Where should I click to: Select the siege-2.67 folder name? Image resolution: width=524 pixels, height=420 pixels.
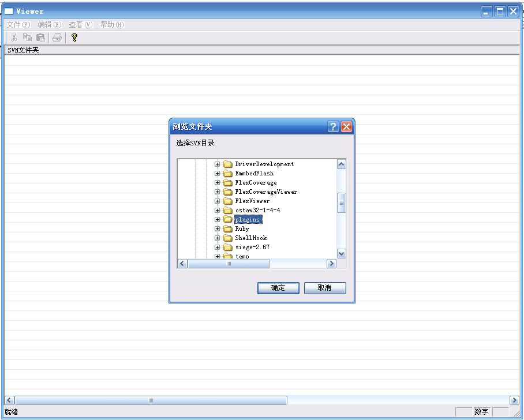(x=252, y=247)
